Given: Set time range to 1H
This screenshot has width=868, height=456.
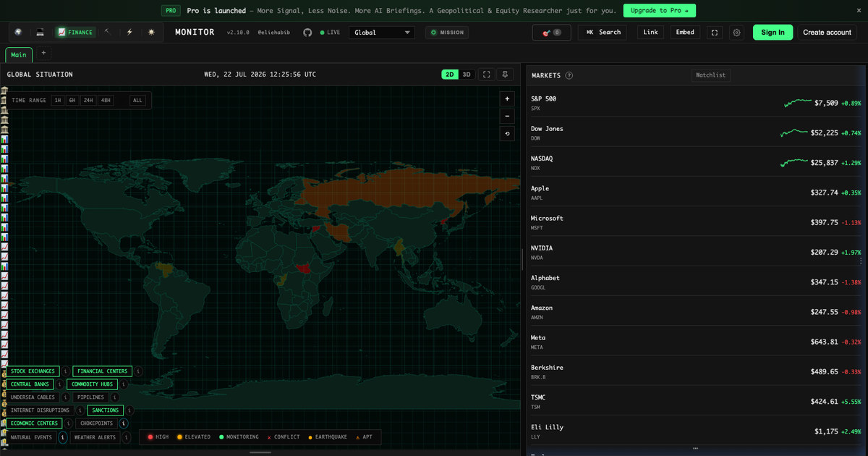Looking at the screenshot, I should click(58, 100).
